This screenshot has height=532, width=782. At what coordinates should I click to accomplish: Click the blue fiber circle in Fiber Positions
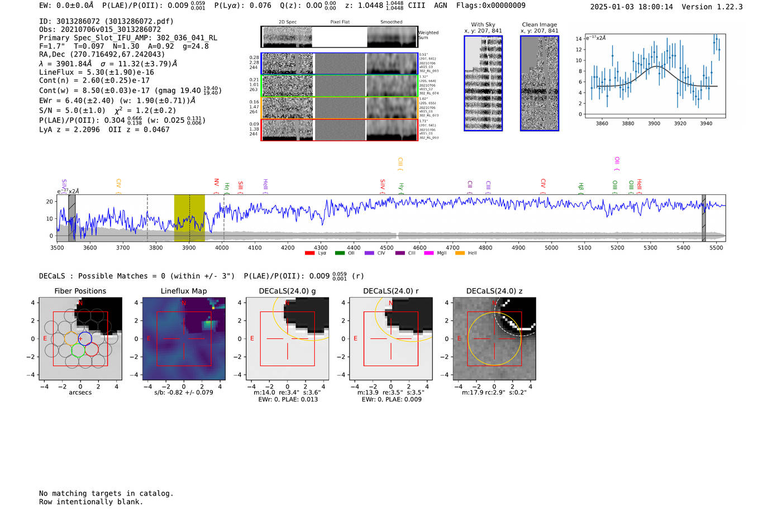coord(85,338)
